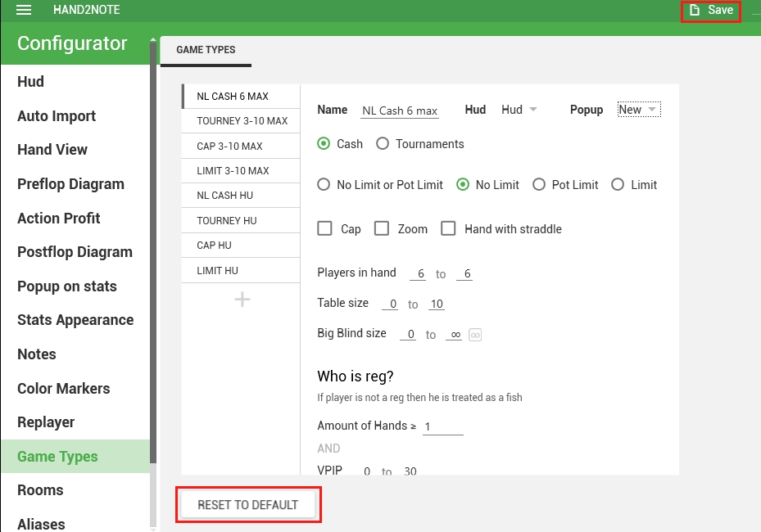The width and height of the screenshot is (761, 532).
Task: Open the hamburger menu icon
Action: [x=24, y=10]
